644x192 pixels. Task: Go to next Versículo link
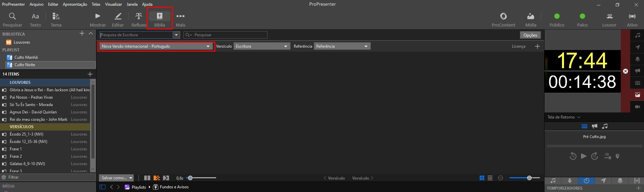[x=363, y=178]
